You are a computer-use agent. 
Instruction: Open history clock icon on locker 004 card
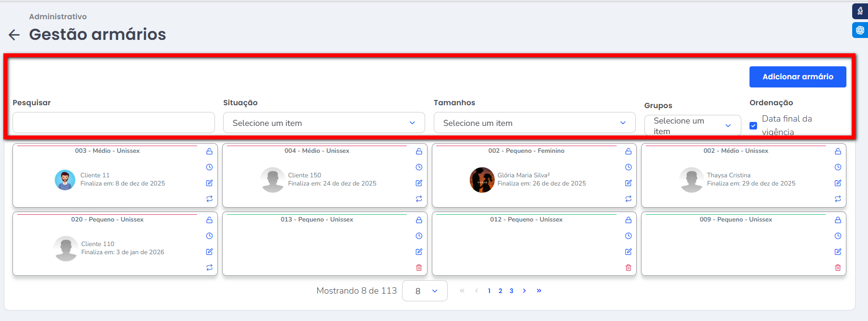click(419, 167)
